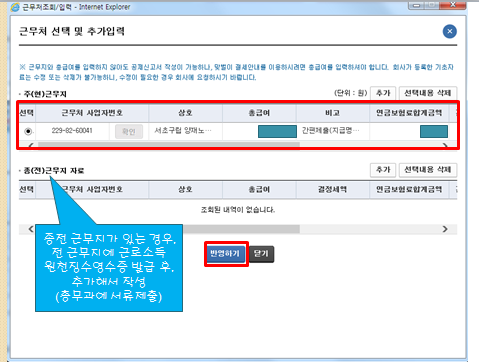Click business number 229-82-60041 cell
Image resolution: width=479 pixels, height=362 pixels.
coord(72,131)
